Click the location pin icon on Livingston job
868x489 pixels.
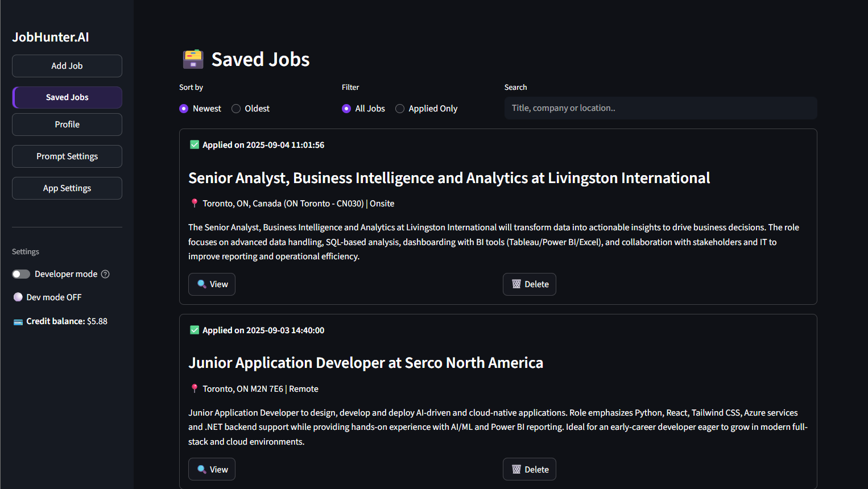pos(195,203)
